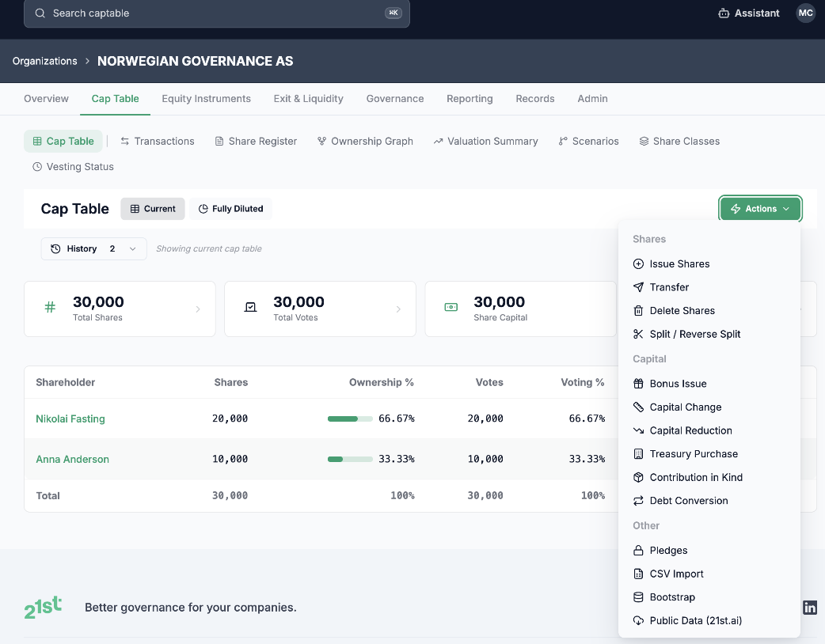Image resolution: width=825 pixels, height=644 pixels.
Task: Open the Reporting tab
Action: 470,99
